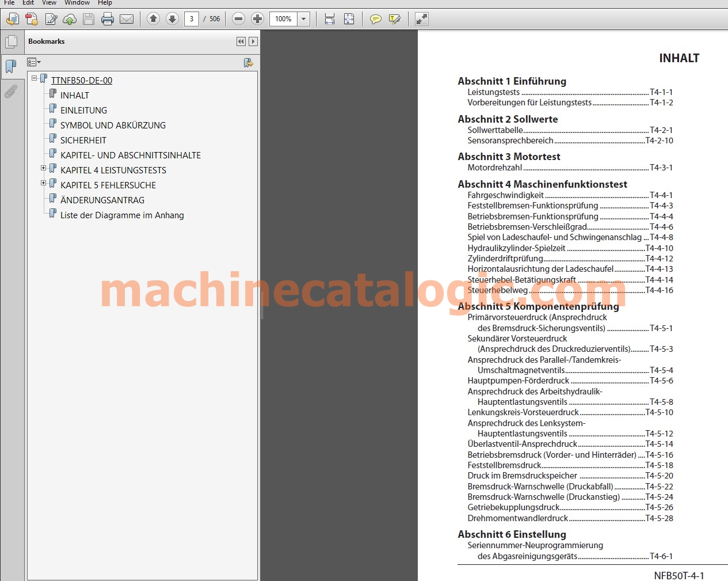Click the page number input field
Screen dimensions: 728x581
[192, 19]
